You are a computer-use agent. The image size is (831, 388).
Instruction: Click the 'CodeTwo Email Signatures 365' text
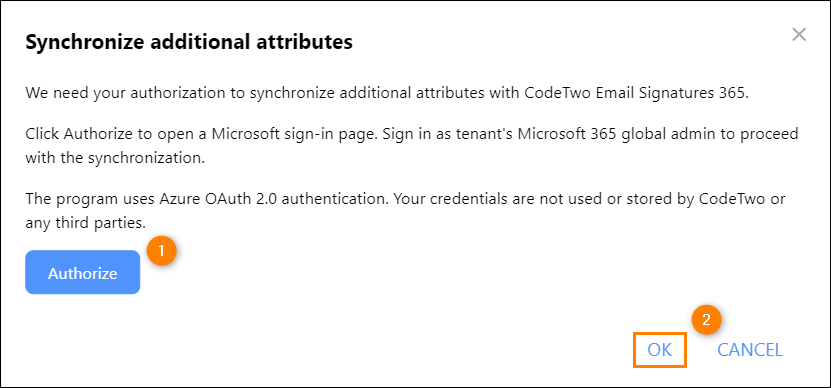[x=636, y=93]
